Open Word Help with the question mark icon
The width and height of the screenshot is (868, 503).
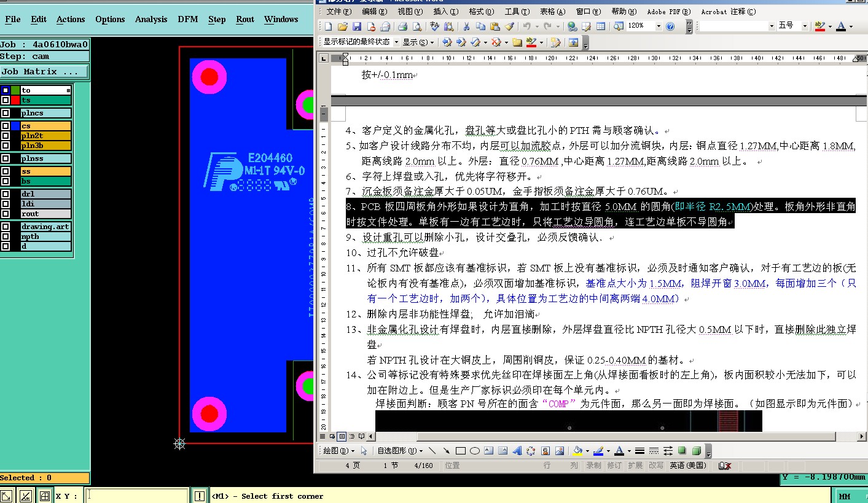670,26
